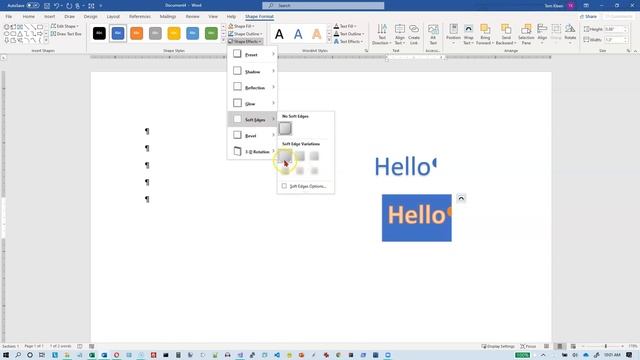The image size is (640, 360).
Task: Click the Align Text icon
Action: (400, 34)
